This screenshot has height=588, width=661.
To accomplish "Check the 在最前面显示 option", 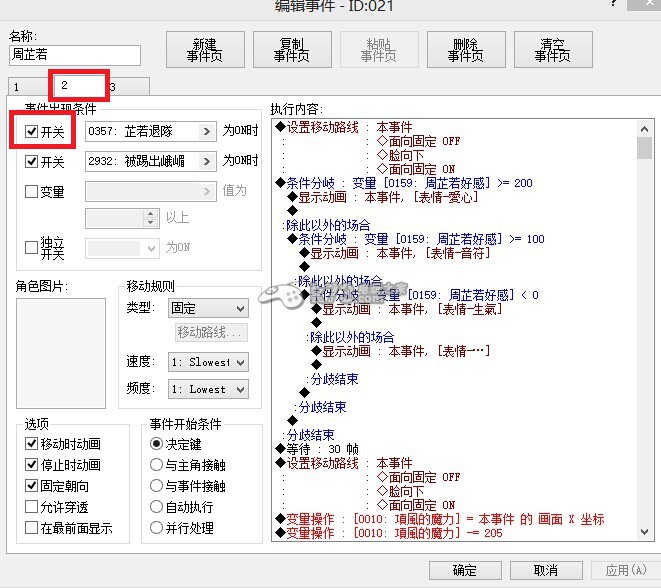I will coord(32,528).
